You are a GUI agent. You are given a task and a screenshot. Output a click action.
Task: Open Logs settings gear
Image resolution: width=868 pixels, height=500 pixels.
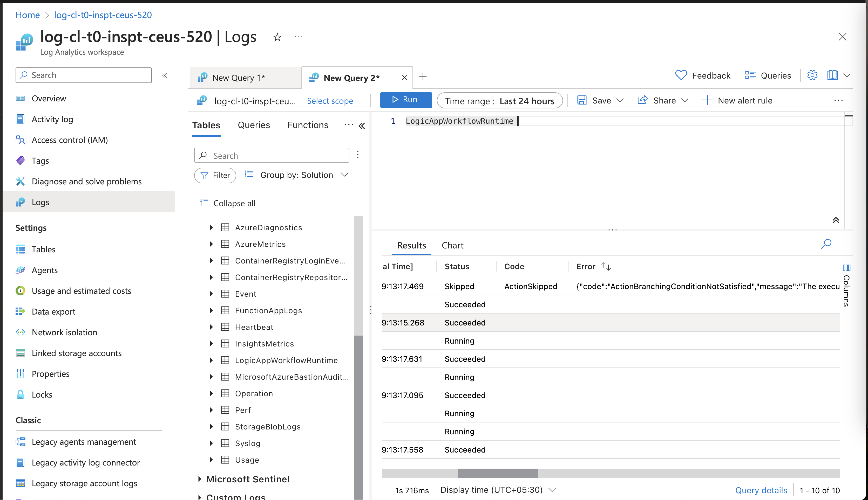(812, 75)
